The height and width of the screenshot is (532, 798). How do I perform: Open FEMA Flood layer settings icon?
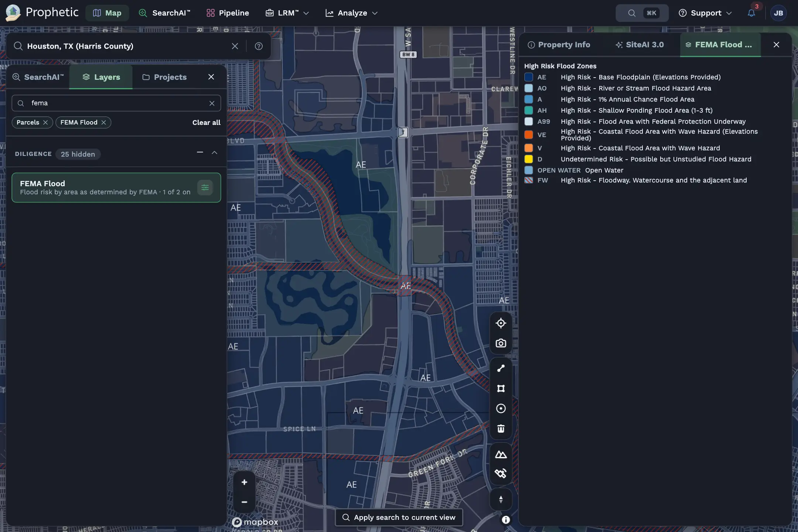[205, 188]
